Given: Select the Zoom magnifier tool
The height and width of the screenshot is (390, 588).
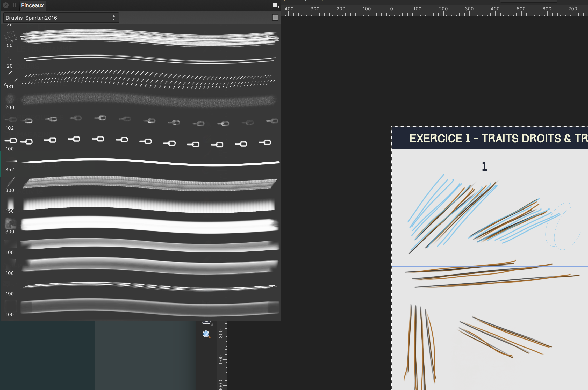Looking at the screenshot, I should click(x=206, y=334).
